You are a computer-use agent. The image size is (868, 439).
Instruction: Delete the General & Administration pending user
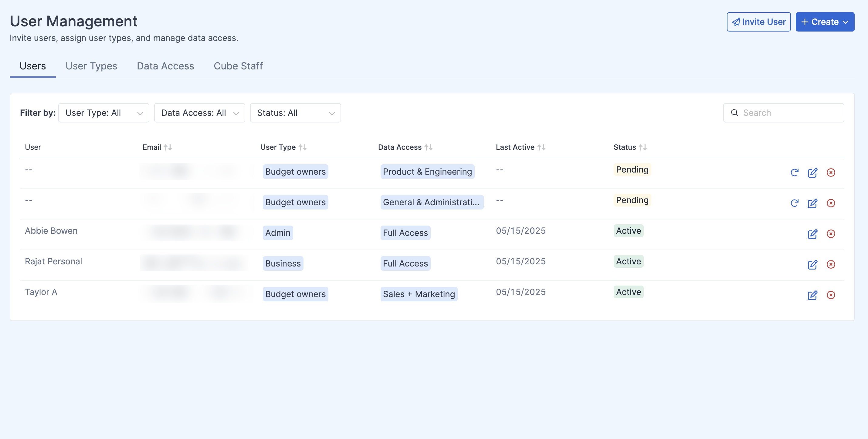[x=831, y=203]
